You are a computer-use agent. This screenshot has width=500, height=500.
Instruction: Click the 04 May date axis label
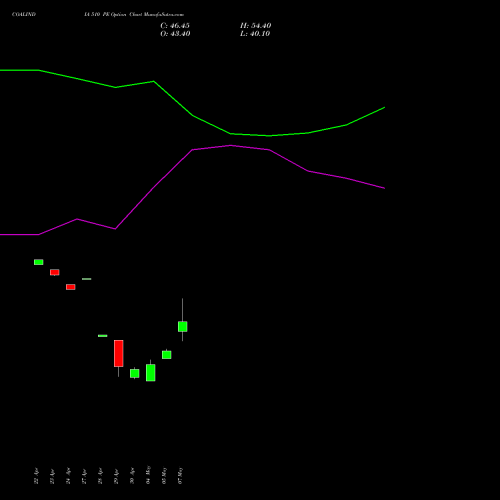148,475
